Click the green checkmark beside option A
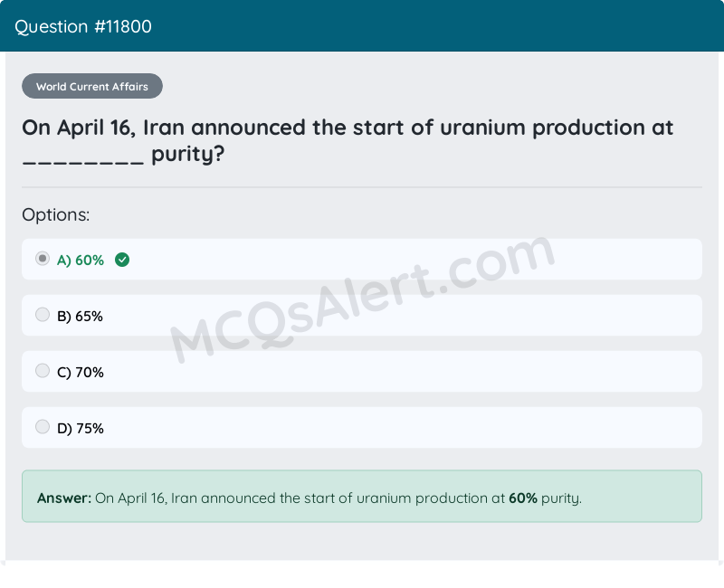Image resolution: width=724 pixels, height=588 pixels. point(122,260)
